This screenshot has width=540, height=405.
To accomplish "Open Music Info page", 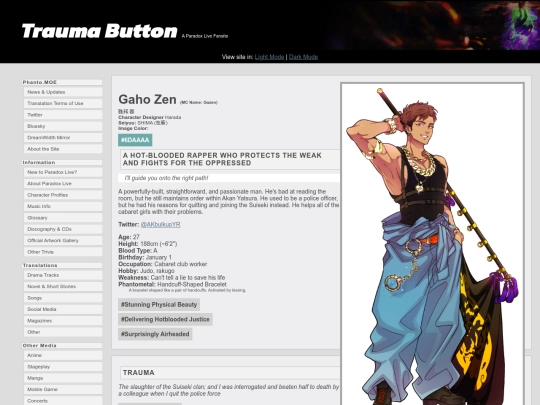I will coord(63,206).
